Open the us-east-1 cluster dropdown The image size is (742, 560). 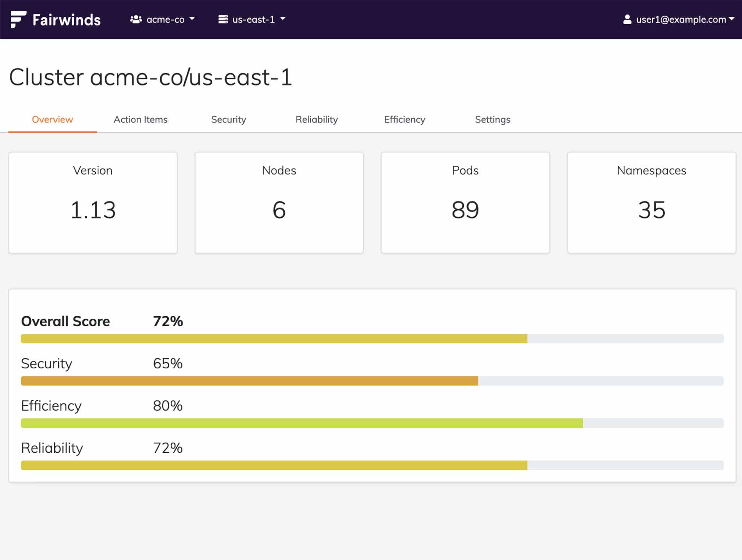252,20
